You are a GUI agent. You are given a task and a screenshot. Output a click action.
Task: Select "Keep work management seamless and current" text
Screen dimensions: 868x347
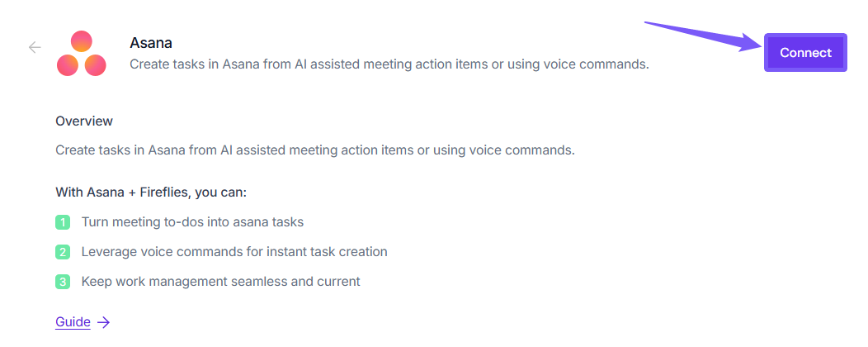220,282
